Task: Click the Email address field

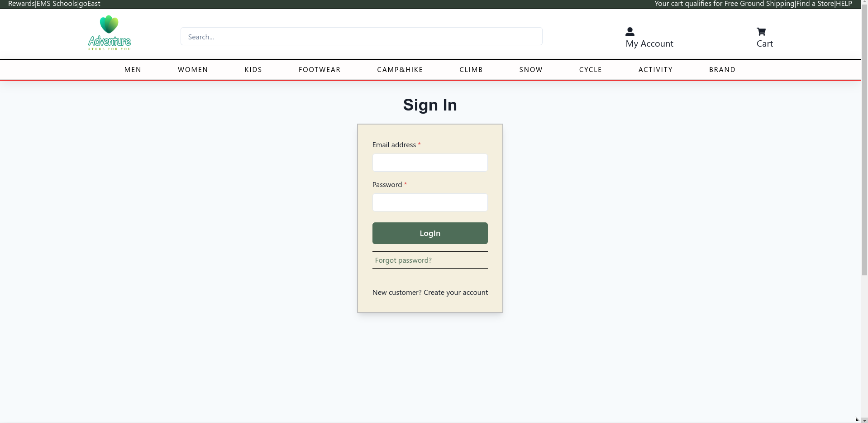Action: (430, 163)
